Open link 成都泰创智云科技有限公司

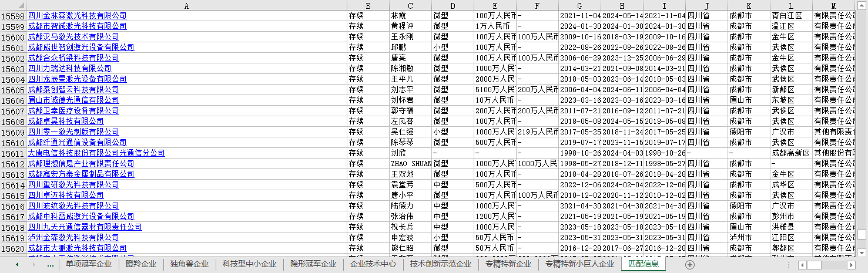(x=73, y=90)
